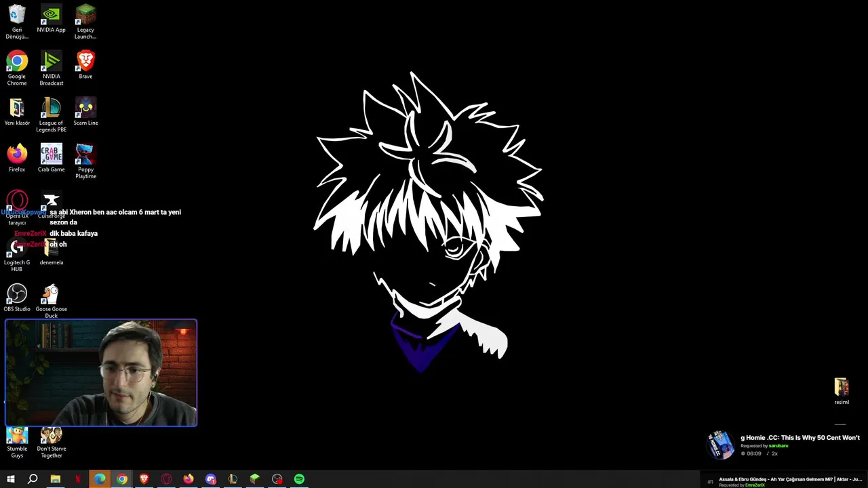Select the resiml folder on desktop
Viewport: 868px width, 488px height.
pyautogui.click(x=842, y=391)
